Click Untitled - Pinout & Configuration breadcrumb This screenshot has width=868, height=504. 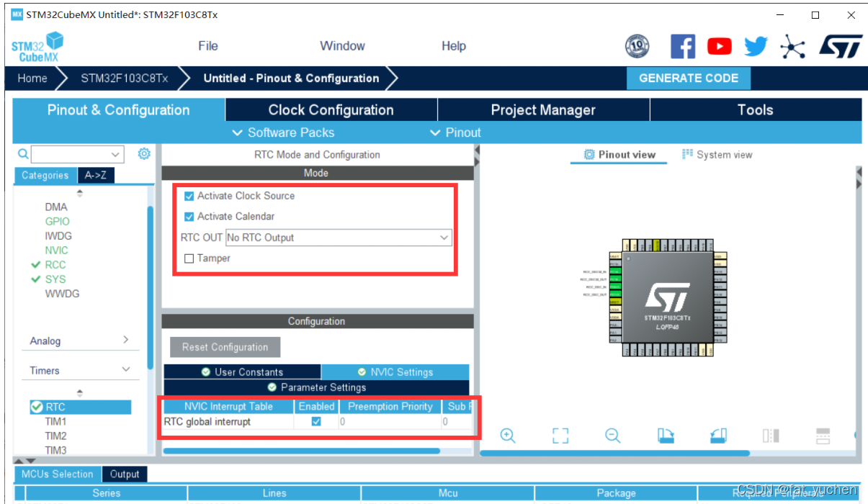point(291,78)
